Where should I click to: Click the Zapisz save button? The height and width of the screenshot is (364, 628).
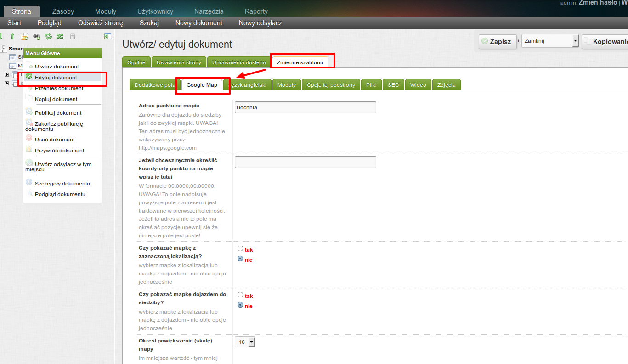coord(498,41)
